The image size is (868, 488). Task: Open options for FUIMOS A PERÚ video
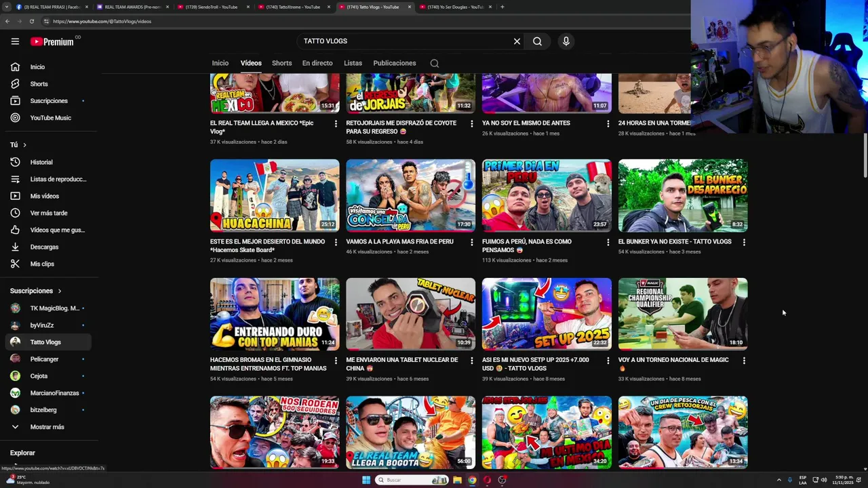point(608,243)
